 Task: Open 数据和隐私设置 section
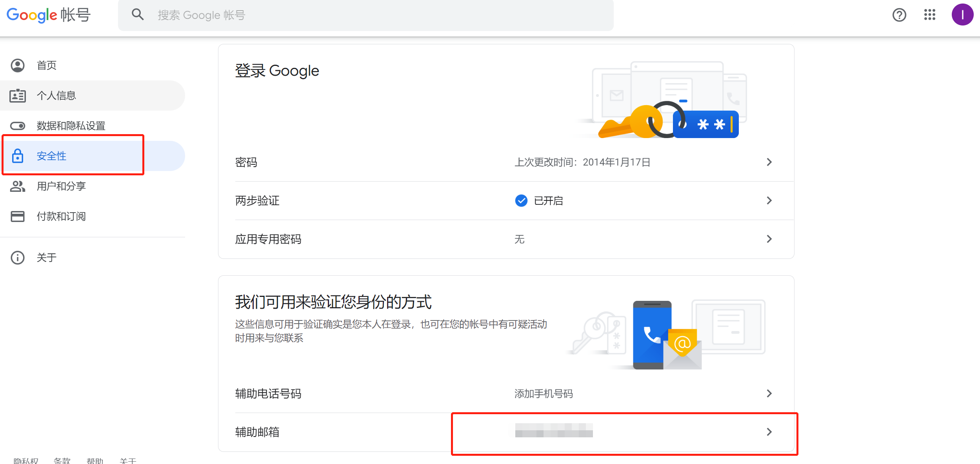[x=93, y=126]
